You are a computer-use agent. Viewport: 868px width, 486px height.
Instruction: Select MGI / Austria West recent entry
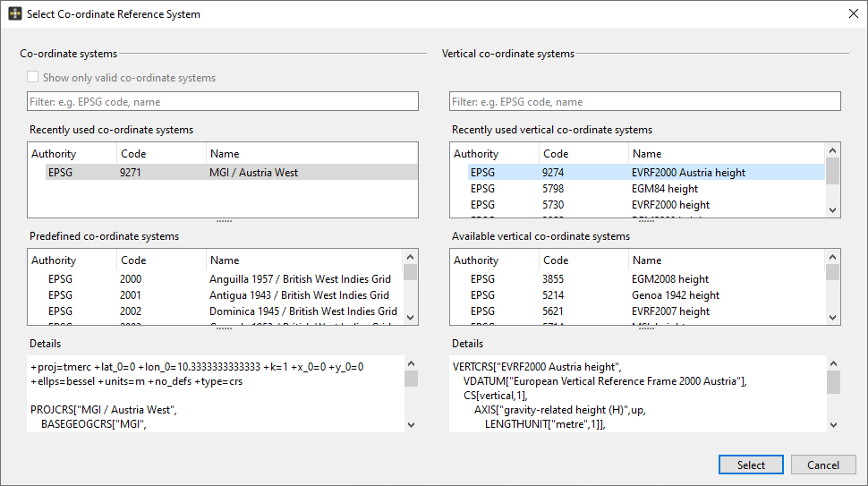232,172
